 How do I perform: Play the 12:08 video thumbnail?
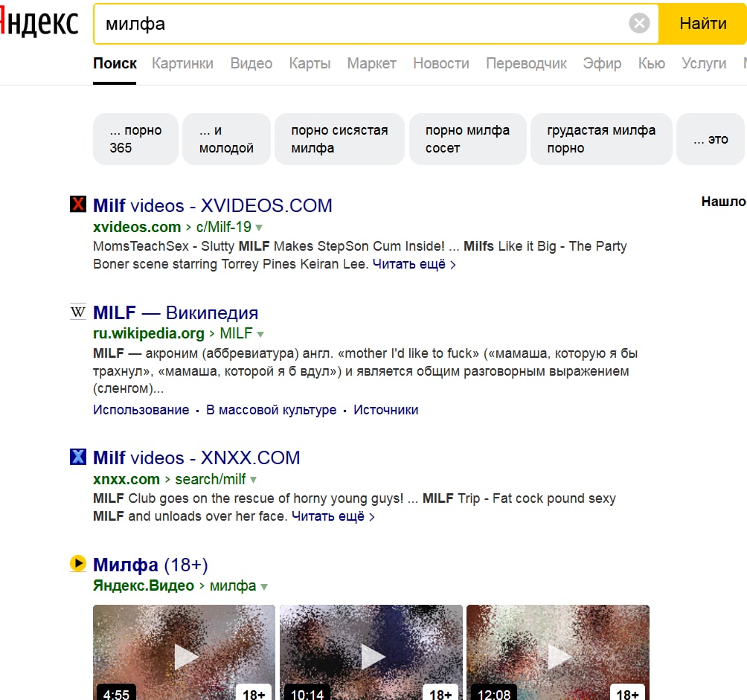tap(558, 652)
